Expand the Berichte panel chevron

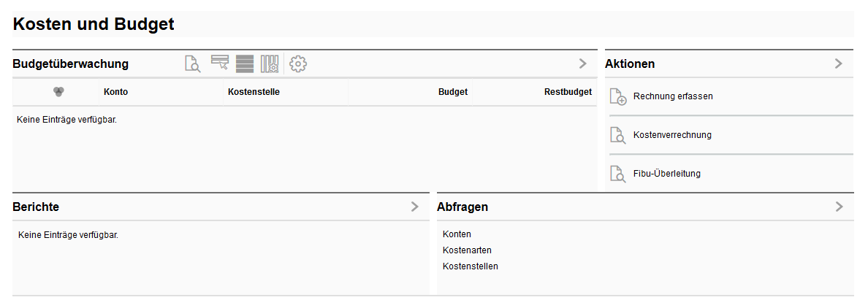point(414,207)
